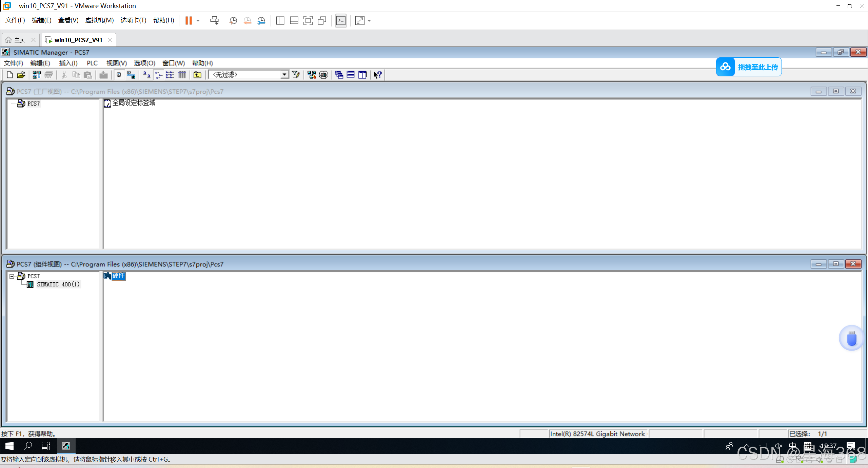Viewport: 868px width, 468px height.
Task: Select SIMATIC 400(1) station in tree
Action: tap(58, 284)
